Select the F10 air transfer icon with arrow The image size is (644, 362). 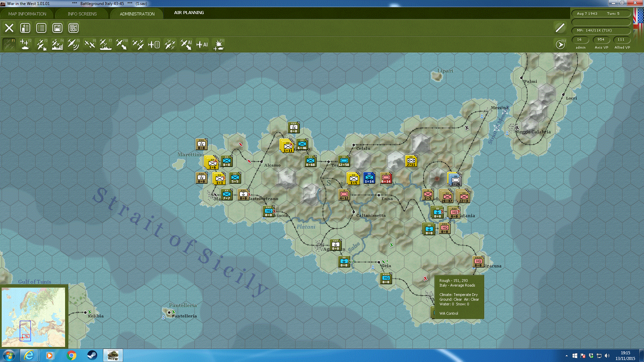[122, 44]
